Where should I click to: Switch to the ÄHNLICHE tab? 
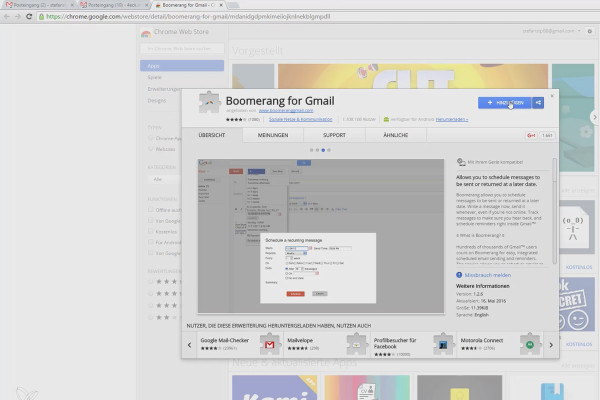(396, 135)
